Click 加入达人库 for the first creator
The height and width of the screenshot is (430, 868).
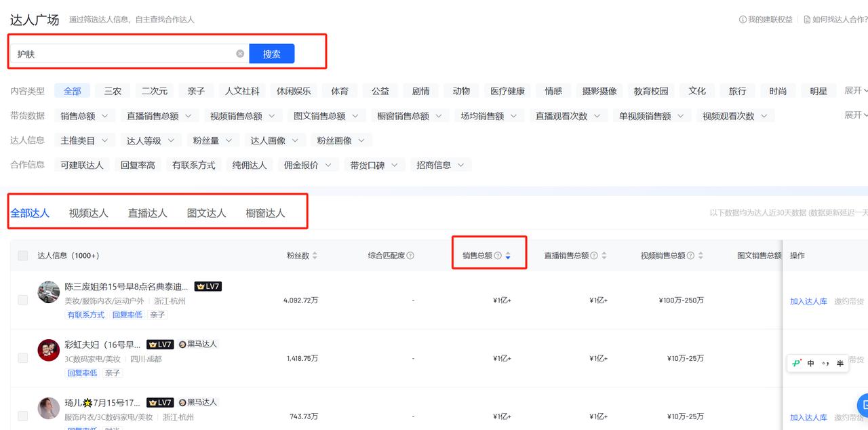pyautogui.click(x=808, y=301)
